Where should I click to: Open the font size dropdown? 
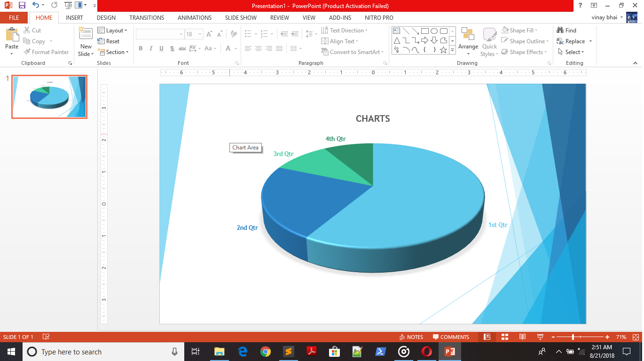point(200,34)
